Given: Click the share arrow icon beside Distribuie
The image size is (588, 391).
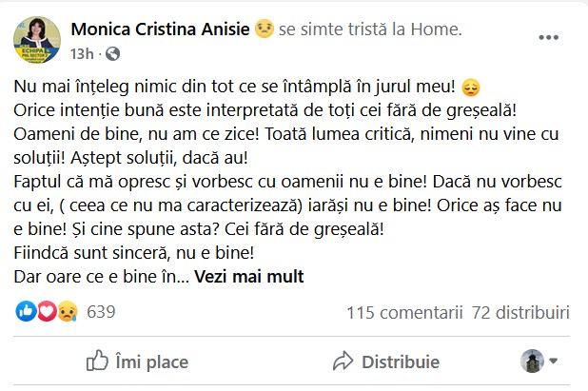Looking at the screenshot, I should [x=343, y=362].
